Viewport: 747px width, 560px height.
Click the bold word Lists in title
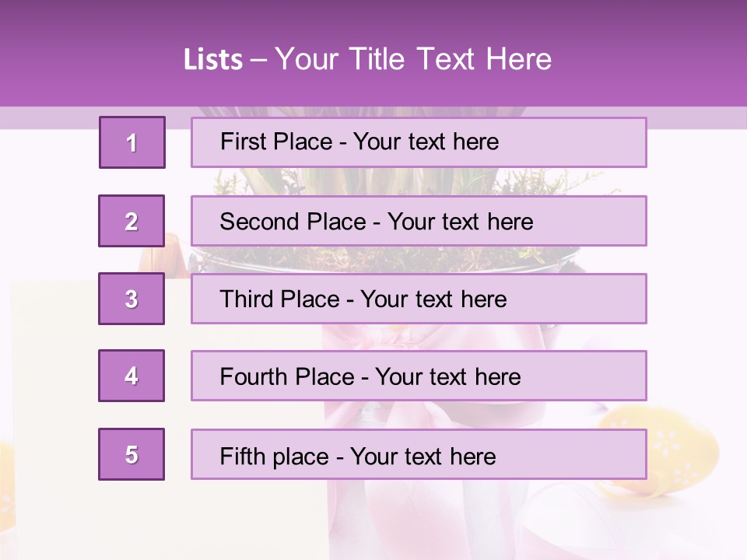(213, 60)
